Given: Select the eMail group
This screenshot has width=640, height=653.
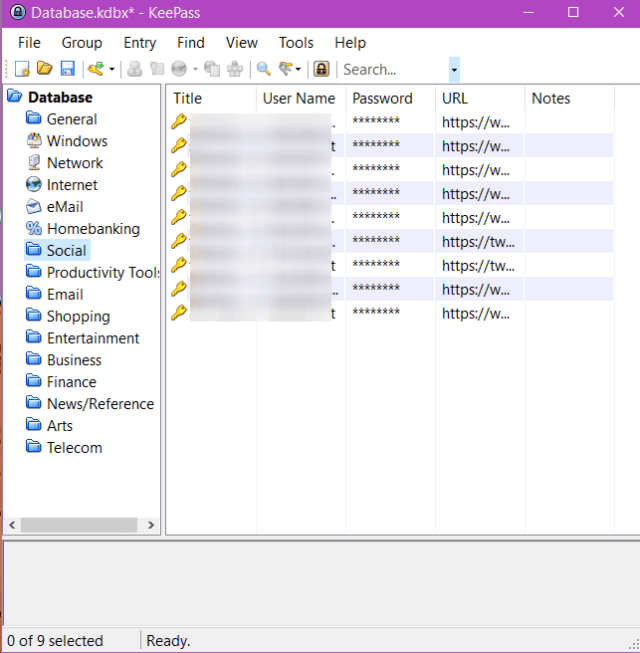Looking at the screenshot, I should (x=65, y=207).
